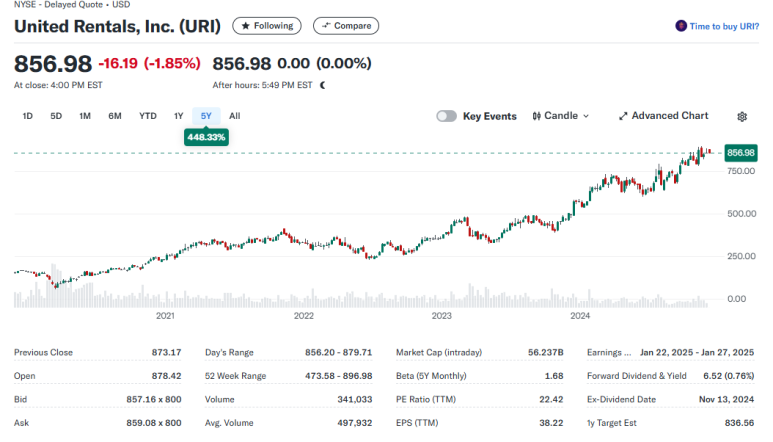The image size is (773, 442).
Task: Open the Advanced Chart link
Action: 664,116
